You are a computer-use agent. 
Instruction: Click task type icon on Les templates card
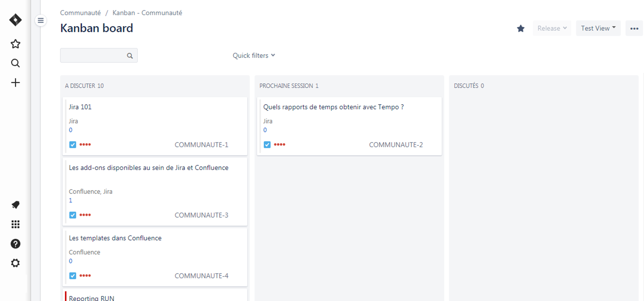point(73,275)
